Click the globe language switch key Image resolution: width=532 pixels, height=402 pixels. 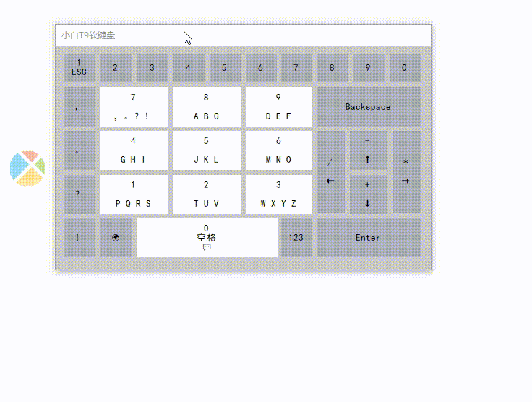click(116, 238)
